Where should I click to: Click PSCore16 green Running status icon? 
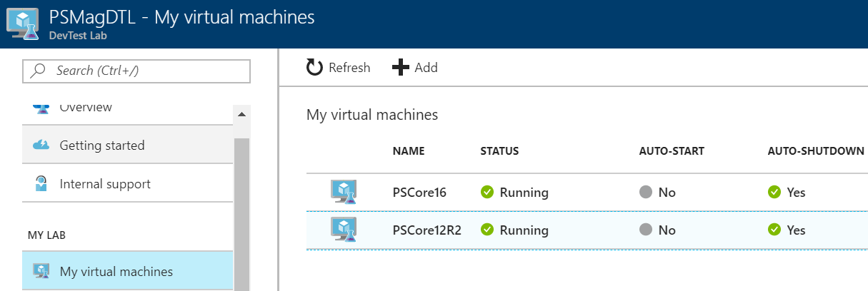point(488,193)
